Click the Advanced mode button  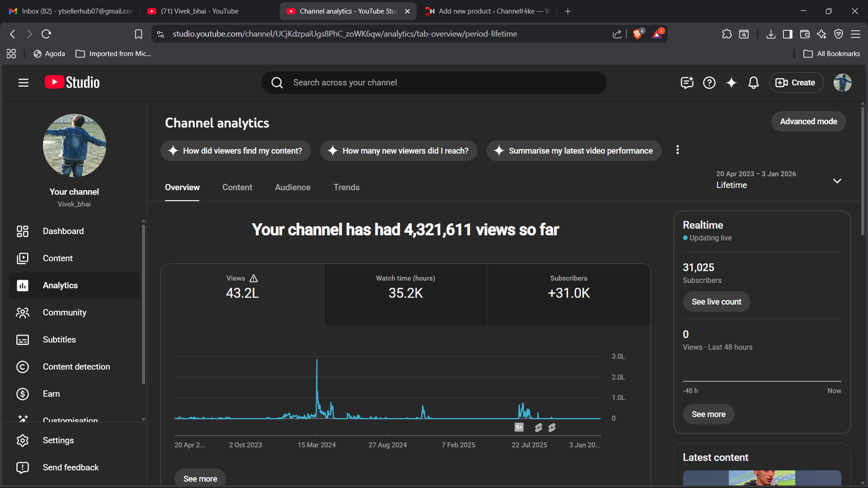point(808,121)
